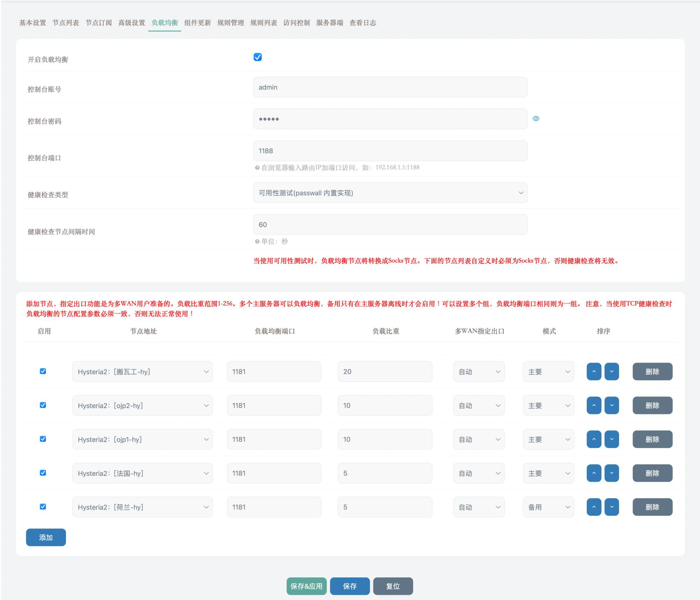The image size is (700, 600).
Task: Click the 控制台端口 input field
Action: click(390, 151)
